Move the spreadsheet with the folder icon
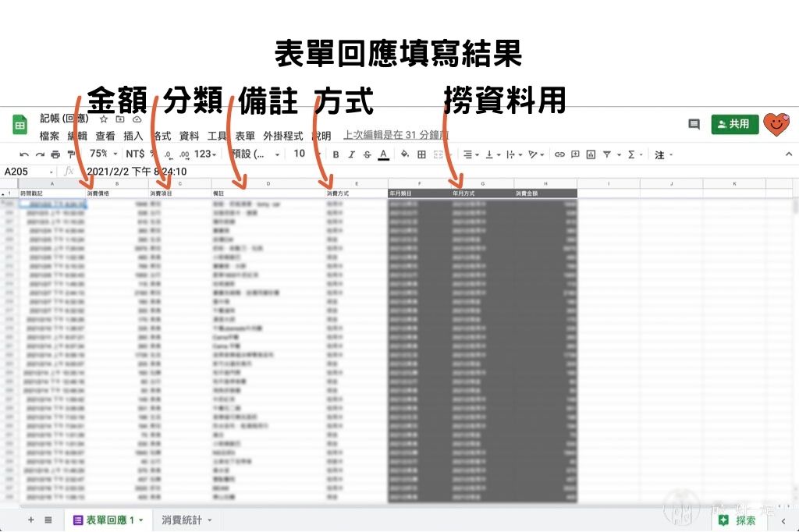Screen dimensions: 799x532 pyautogui.click(x=120, y=119)
